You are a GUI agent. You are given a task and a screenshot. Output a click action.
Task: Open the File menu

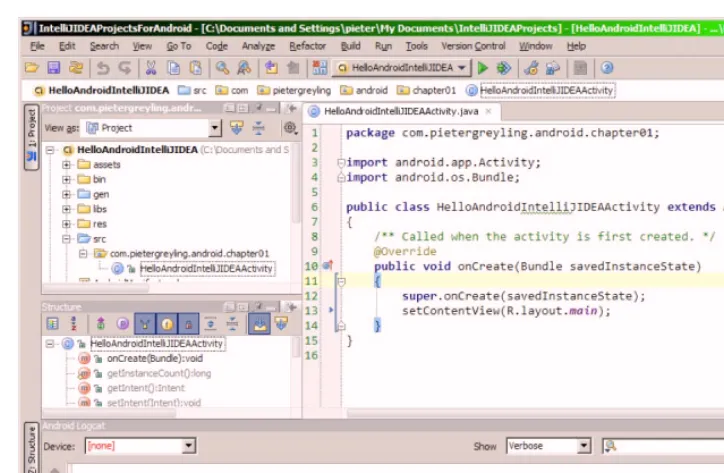click(x=37, y=46)
